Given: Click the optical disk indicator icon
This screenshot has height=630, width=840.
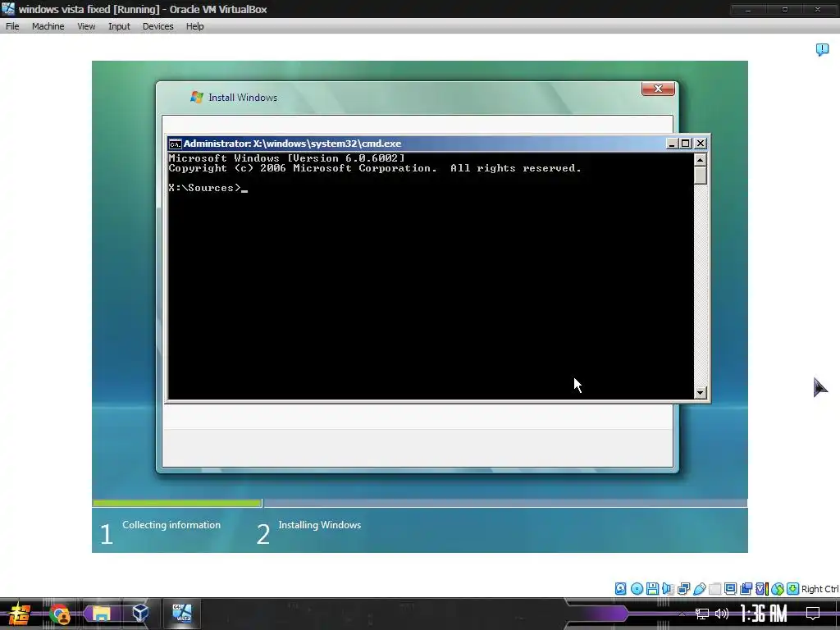Looking at the screenshot, I should (637, 589).
